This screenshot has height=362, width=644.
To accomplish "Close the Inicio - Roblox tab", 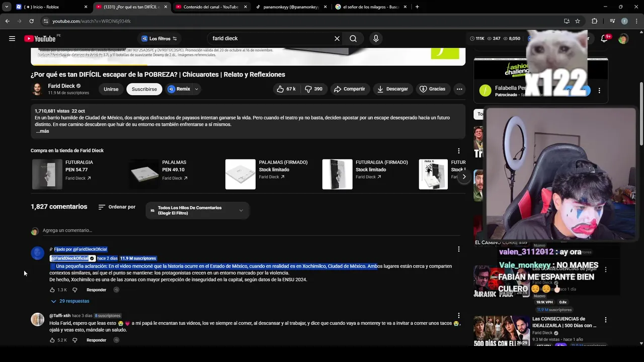I will click(86, 7).
